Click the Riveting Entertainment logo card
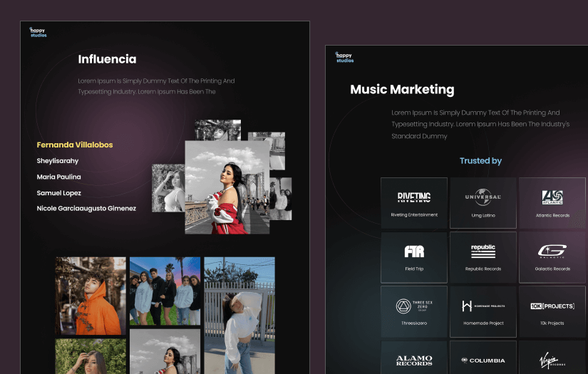 (x=414, y=203)
